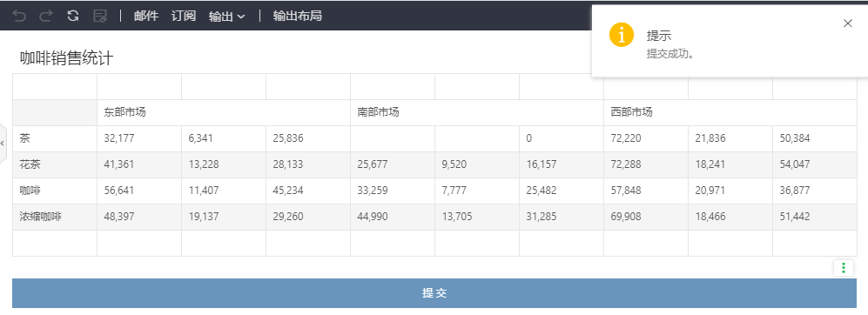Select the 西部市场 header cell
Image resolution: width=868 pixels, height=315 pixels.
pos(730,112)
